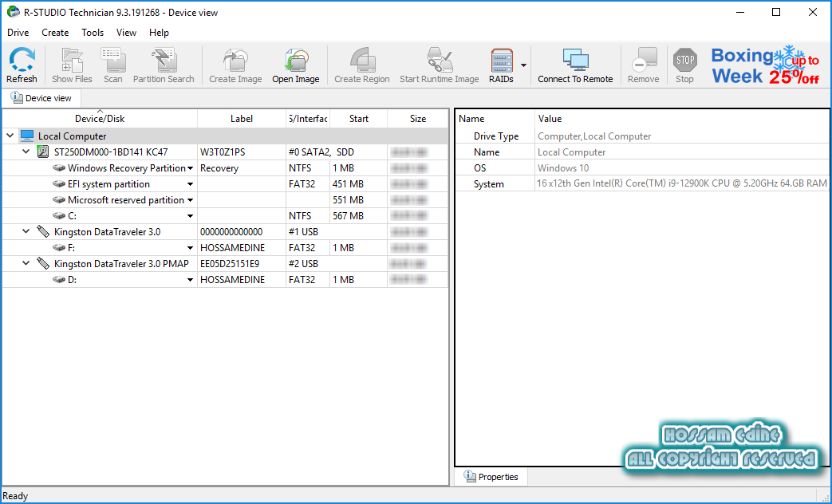Click the Show Files toolbar icon
The image size is (832, 504).
coord(72,60)
